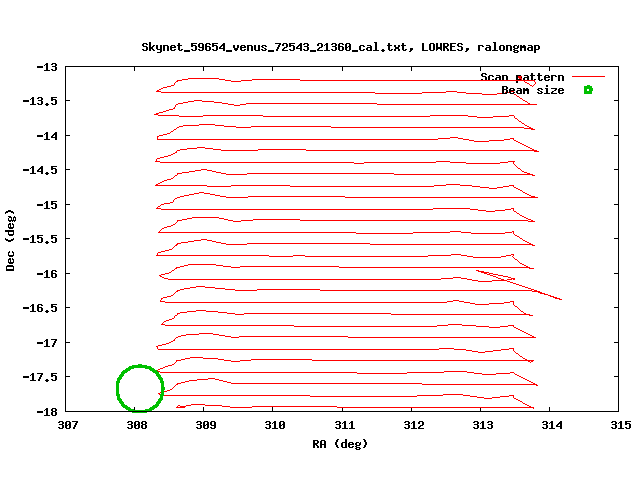Click the x-axis tick label 311
Screen dimensions: 640x480
344,425
